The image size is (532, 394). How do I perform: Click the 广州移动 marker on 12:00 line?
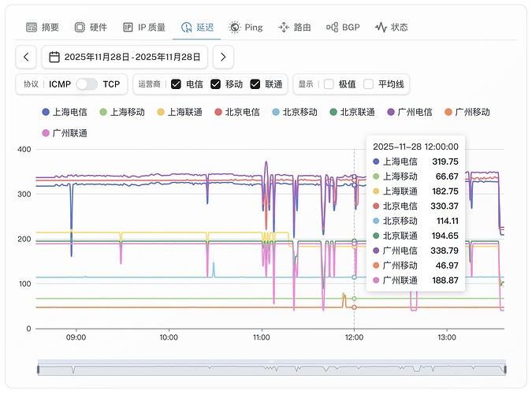click(x=354, y=307)
